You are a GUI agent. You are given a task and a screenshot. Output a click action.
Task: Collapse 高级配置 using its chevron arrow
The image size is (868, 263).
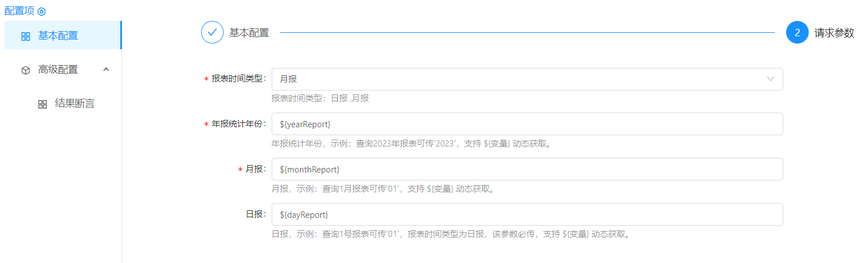[106, 70]
